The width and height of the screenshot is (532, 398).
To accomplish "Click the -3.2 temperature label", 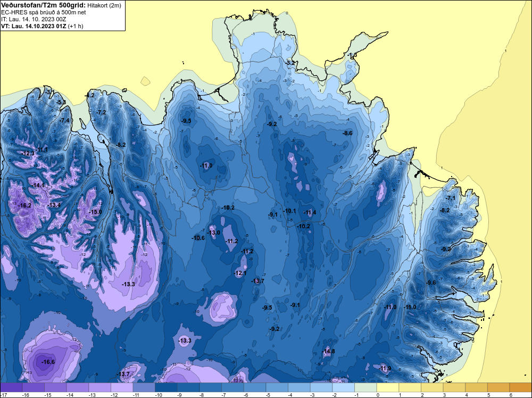I will click(290, 63).
